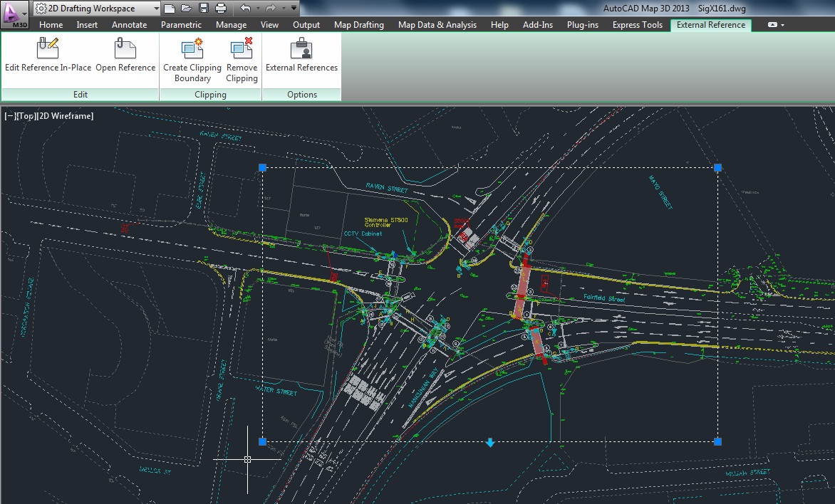Click Create Clipping Boundary
835x504 pixels.
192,60
